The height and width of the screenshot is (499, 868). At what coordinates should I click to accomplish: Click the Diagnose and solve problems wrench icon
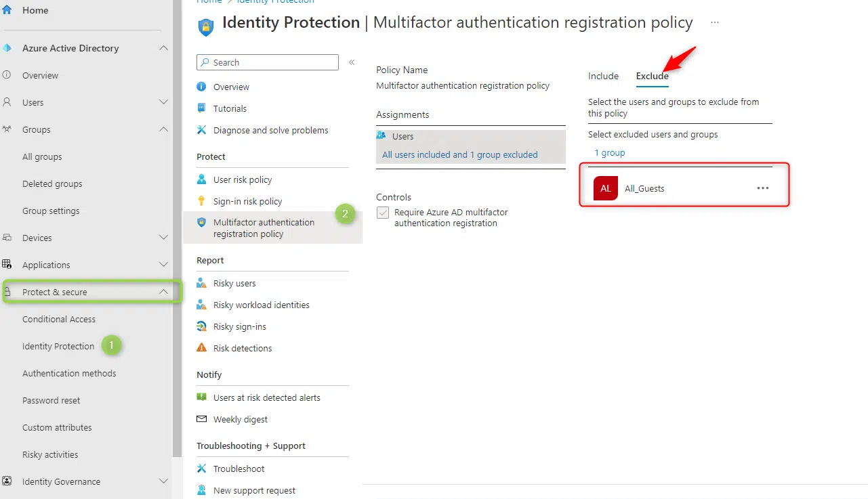pyautogui.click(x=201, y=130)
